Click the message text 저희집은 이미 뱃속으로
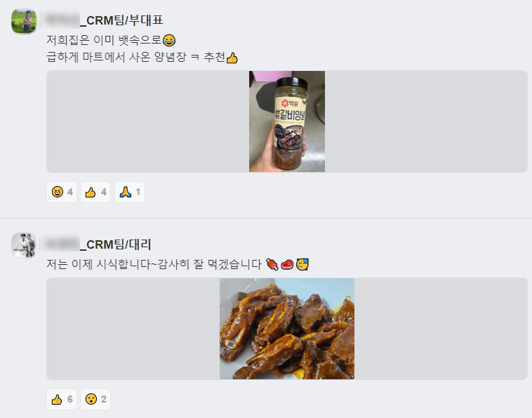 104,40
